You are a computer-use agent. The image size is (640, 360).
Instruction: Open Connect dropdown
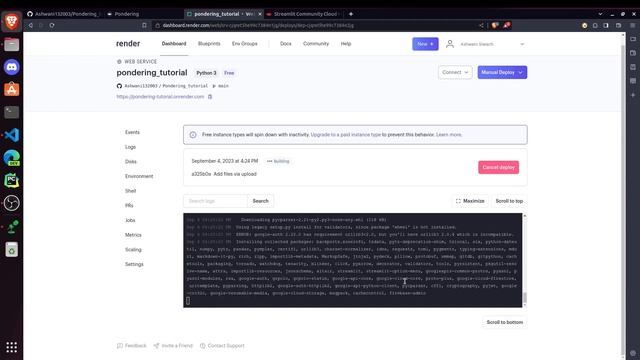click(455, 72)
